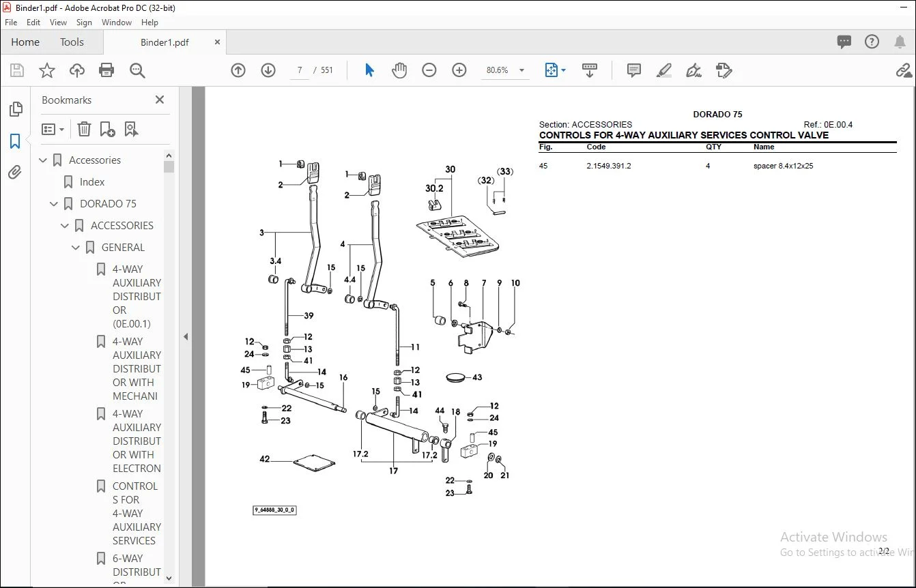Image resolution: width=916 pixels, height=588 pixels.
Task: Open bookmark 4-WAY AUXILIARY DISTRIBUTOR WITH ELECTRON
Action: click(137, 441)
